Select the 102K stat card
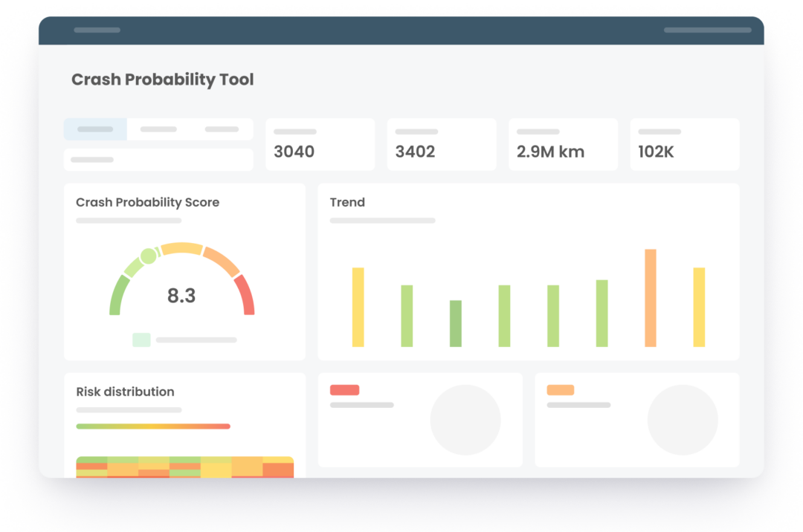803x532 pixels. coord(684,144)
